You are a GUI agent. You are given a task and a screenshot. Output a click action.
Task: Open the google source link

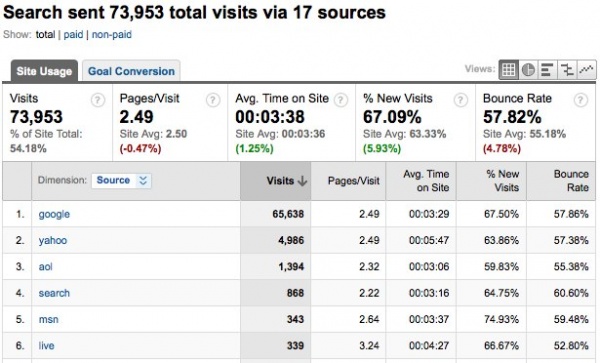click(x=54, y=214)
